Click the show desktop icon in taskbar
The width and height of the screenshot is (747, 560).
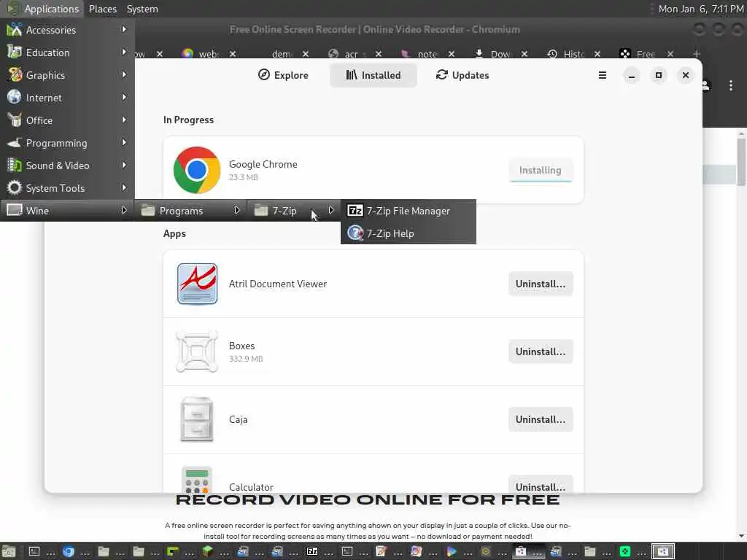click(x=9, y=551)
